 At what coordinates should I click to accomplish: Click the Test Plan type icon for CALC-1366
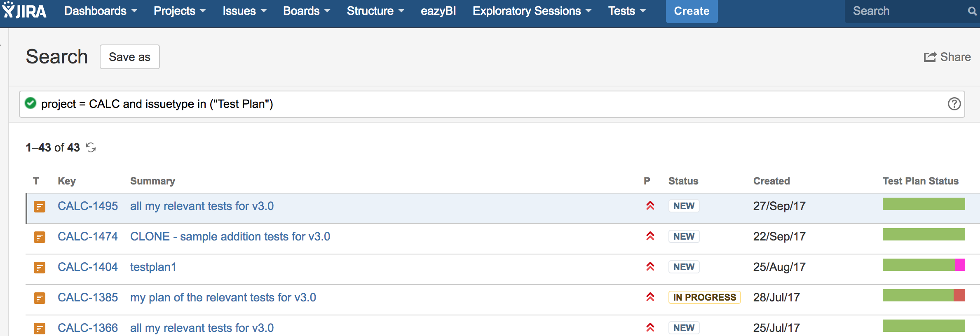(x=40, y=329)
